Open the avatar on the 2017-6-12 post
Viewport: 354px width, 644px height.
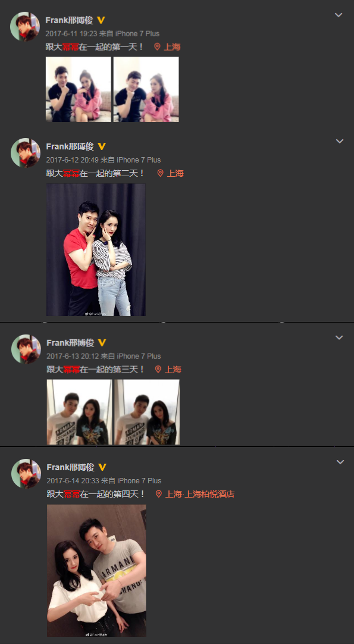point(26,153)
